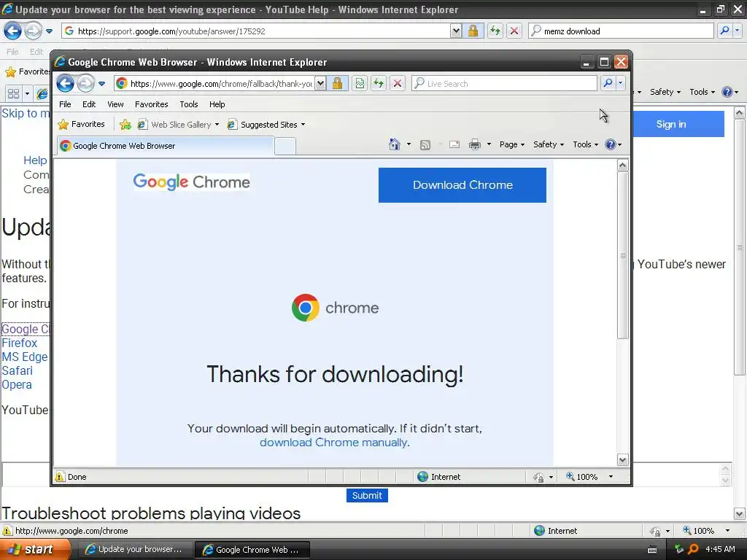Screen dimensions: 747x560
Task: Click scroll up arrow in front window
Action: point(622,166)
